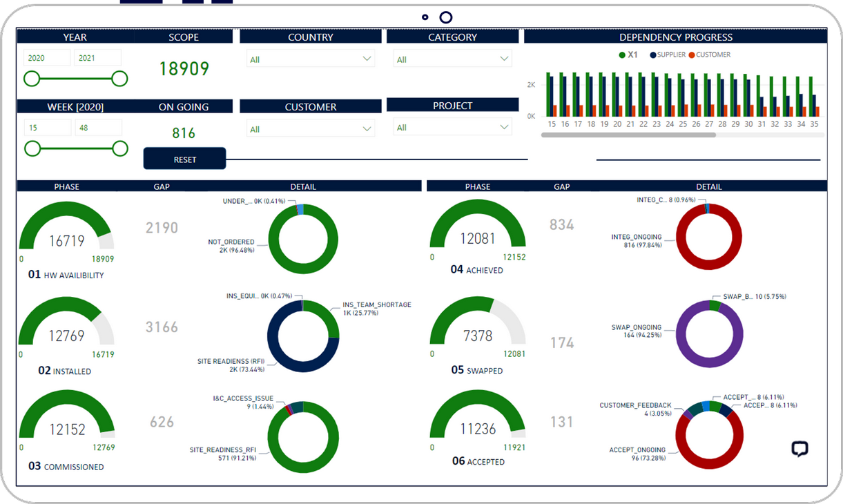Screen dimensions: 843x504
Task: Click the year end field showing 2021
Action: pyautogui.click(x=97, y=58)
